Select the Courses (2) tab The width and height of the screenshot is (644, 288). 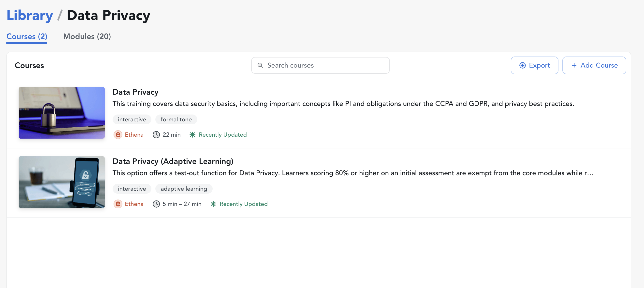tap(27, 37)
